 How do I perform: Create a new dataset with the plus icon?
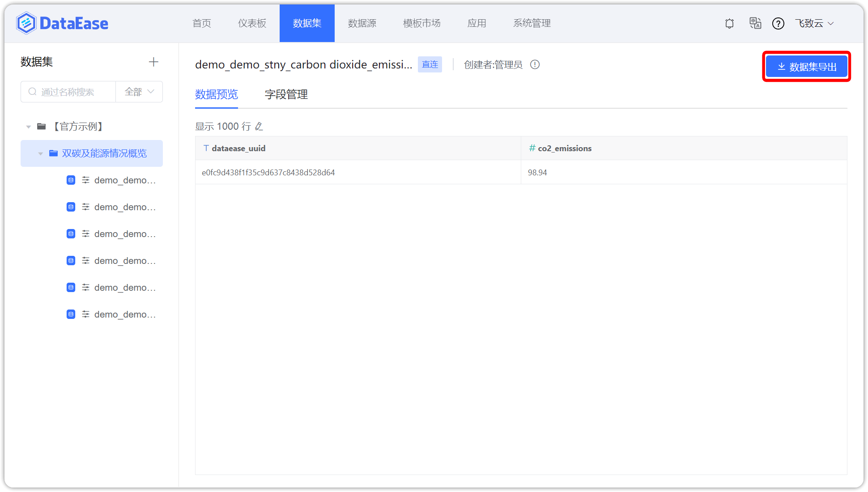[x=153, y=61]
